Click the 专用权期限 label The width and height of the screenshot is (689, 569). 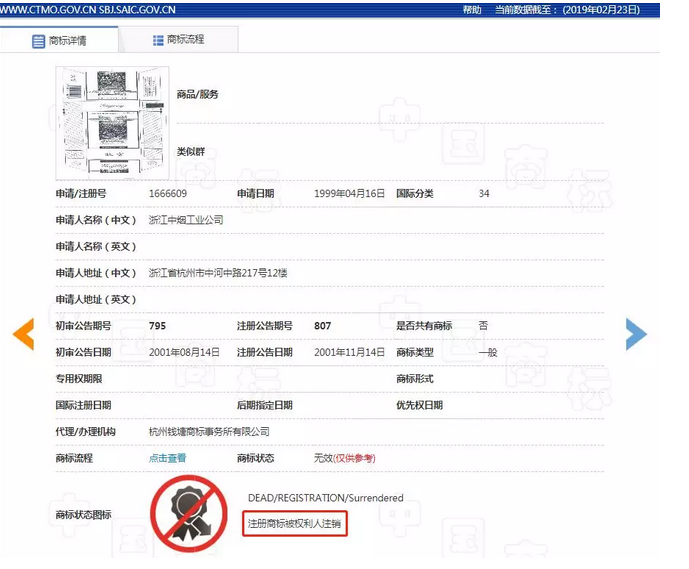[79, 378]
